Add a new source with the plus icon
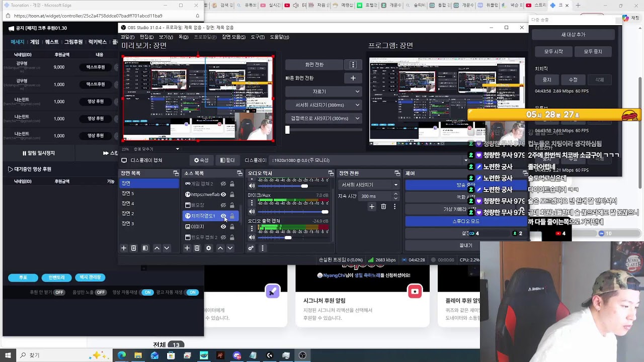The width and height of the screenshot is (644, 362). click(x=187, y=248)
